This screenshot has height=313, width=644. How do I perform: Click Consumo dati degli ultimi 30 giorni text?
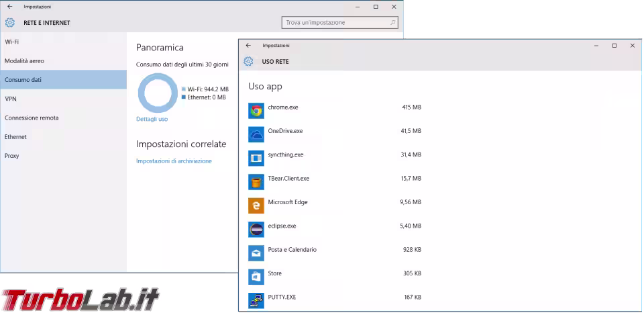[x=182, y=64]
